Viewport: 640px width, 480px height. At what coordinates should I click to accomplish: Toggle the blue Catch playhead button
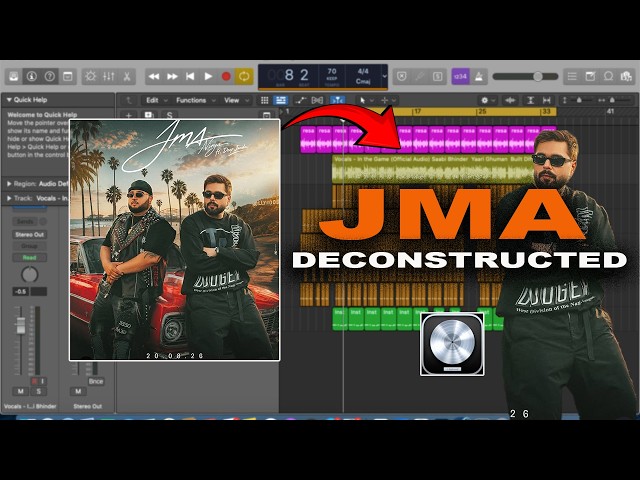coord(337,100)
